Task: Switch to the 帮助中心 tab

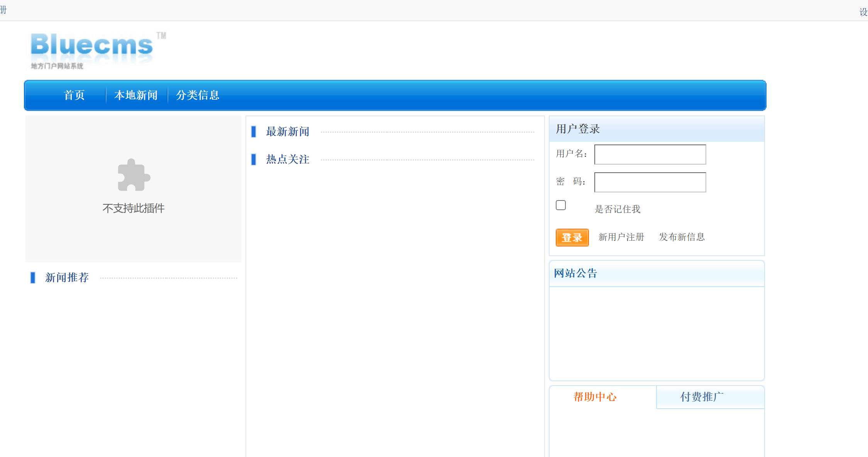Action: click(x=595, y=397)
